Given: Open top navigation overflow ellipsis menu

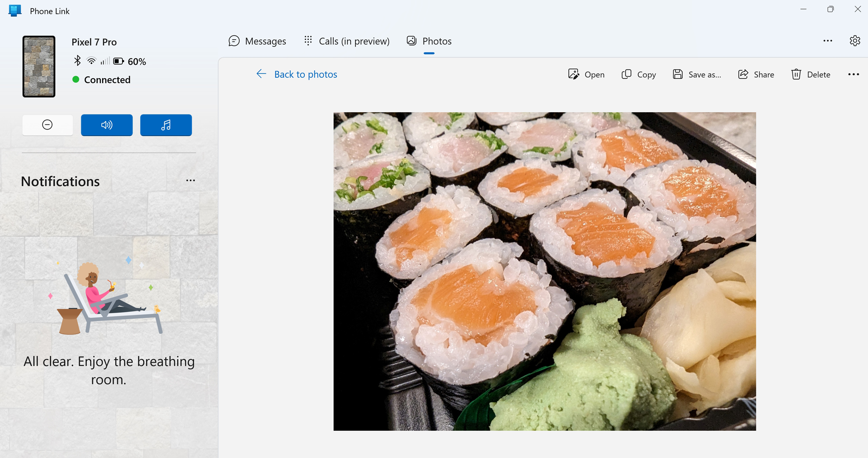Looking at the screenshot, I should point(827,41).
